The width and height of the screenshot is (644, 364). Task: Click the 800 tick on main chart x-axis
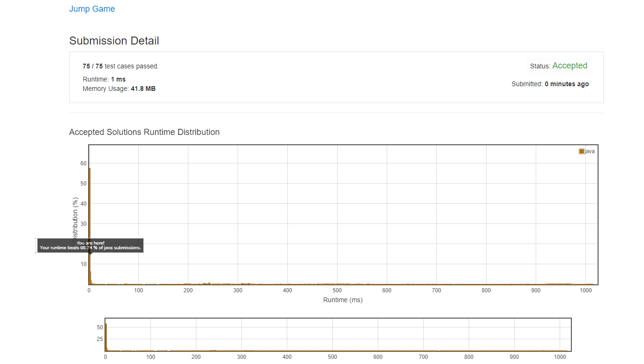(x=486, y=290)
